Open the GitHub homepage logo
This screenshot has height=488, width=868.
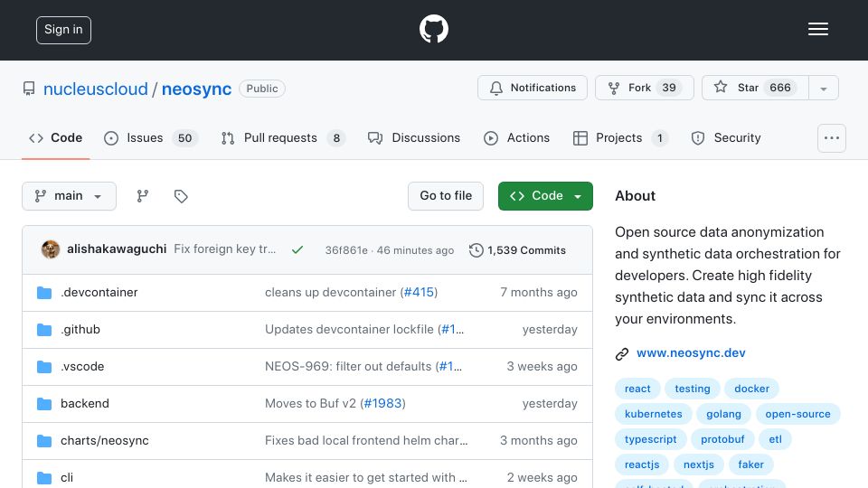433,29
